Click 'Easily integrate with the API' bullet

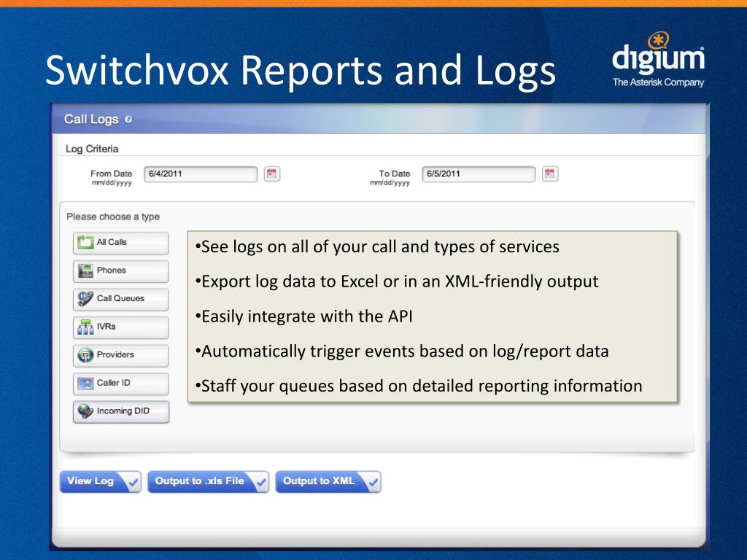304,316
